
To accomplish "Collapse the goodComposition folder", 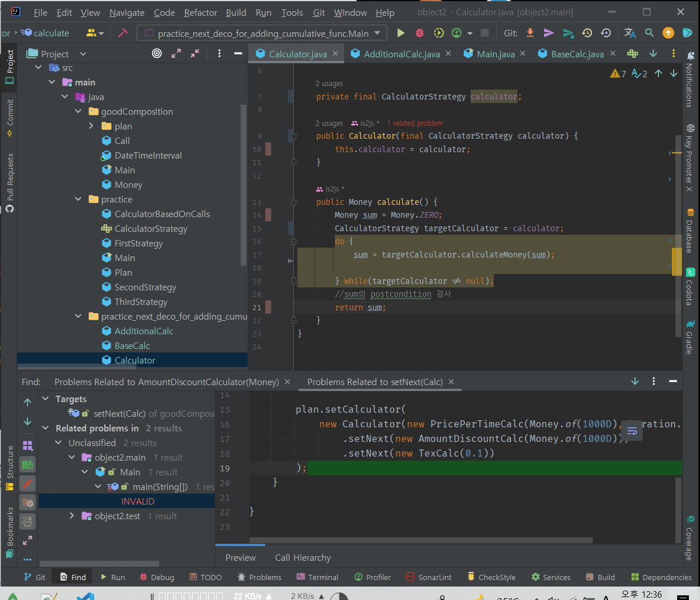I will click(x=78, y=111).
